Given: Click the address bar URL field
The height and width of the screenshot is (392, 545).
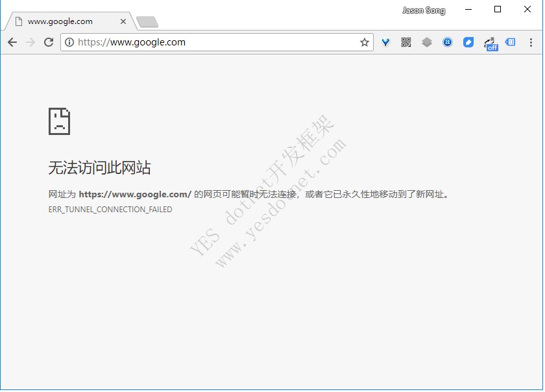Looking at the screenshot, I should pyautogui.click(x=217, y=42).
